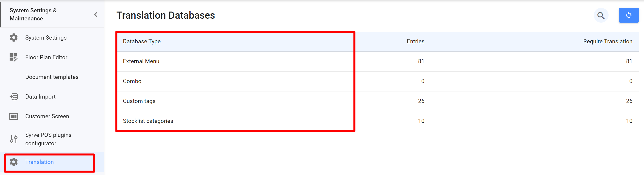Open Syrve POS plugins configurator
Viewport: 644px width, 175px height.
pos(48,139)
